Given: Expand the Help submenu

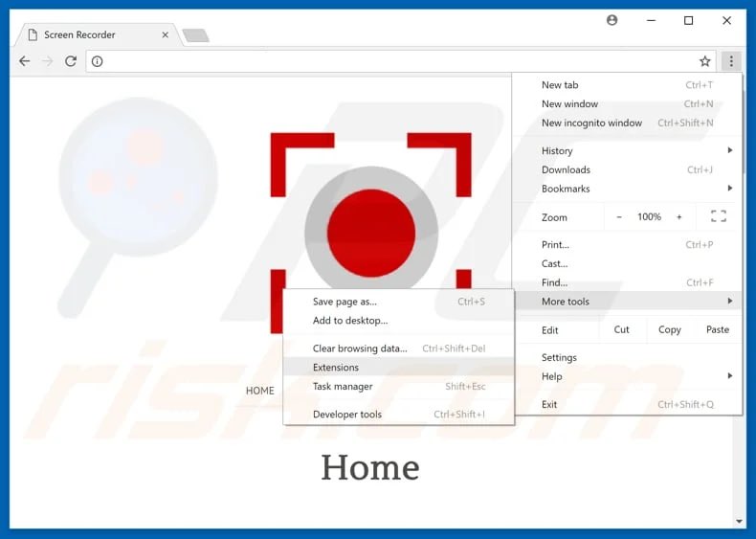Looking at the screenshot, I should (627, 376).
